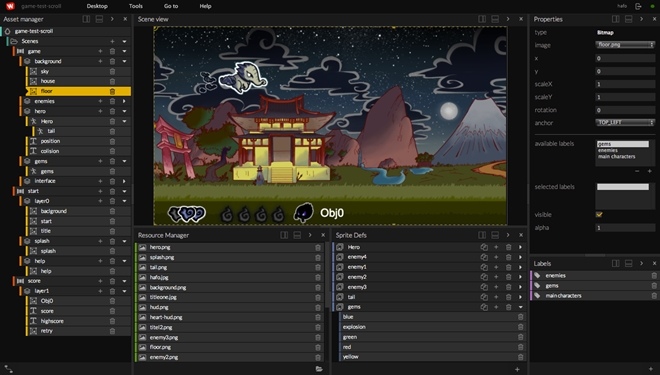Expand the Hero sprite def
The image size is (660, 375).
pyautogui.click(x=521, y=247)
